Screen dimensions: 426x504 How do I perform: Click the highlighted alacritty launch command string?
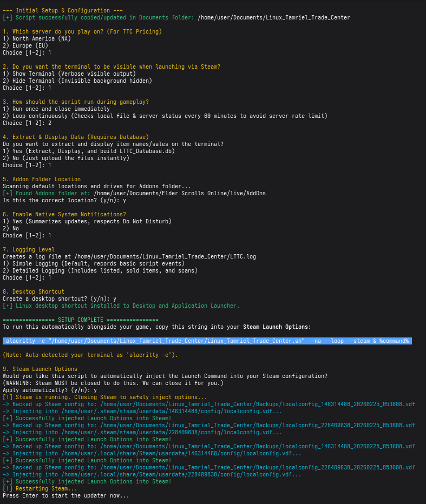tap(207, 341)
